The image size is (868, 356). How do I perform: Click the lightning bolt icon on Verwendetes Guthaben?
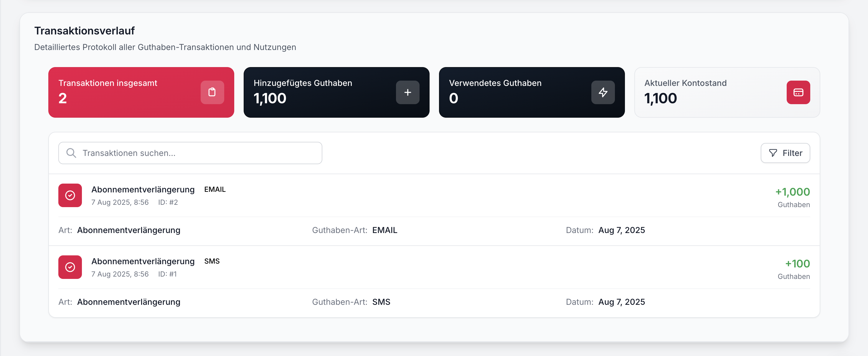point(603,92)
